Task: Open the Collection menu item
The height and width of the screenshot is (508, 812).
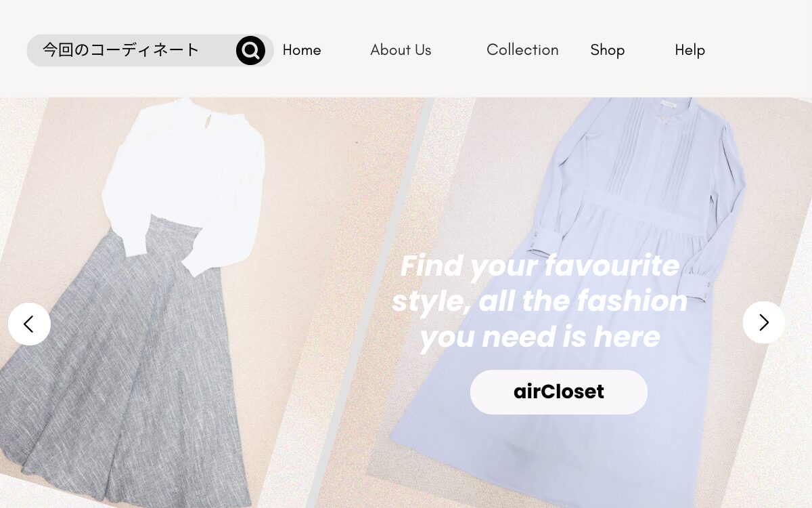Action: (522, 50)
